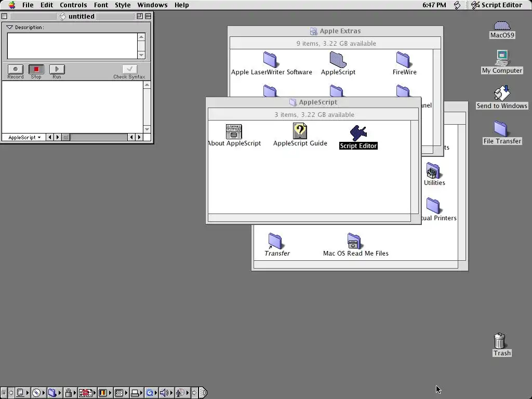This screenshot has height=399, width=532.
Task: Click the File Sharing folder module in Control Strip
Action: (x=55, y=393)
